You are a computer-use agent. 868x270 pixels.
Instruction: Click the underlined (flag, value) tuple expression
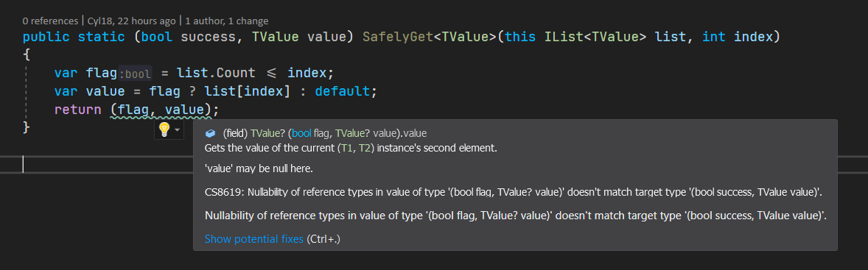pos(161,110)
